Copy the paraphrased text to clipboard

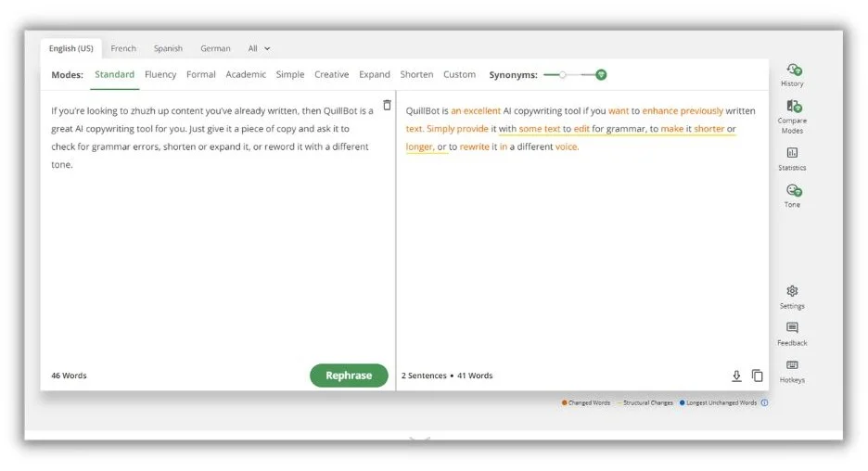click(x=758, y=376)
